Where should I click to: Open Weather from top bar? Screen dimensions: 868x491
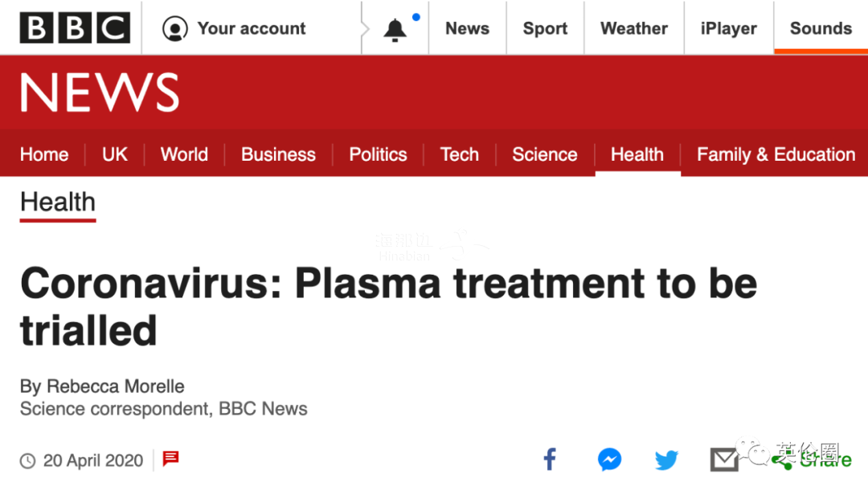[634, 28]
